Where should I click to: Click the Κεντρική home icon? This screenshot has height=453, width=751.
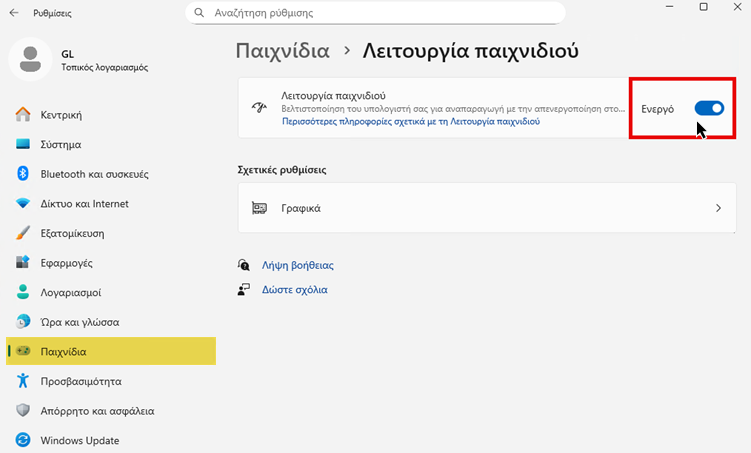pos(23,114)
